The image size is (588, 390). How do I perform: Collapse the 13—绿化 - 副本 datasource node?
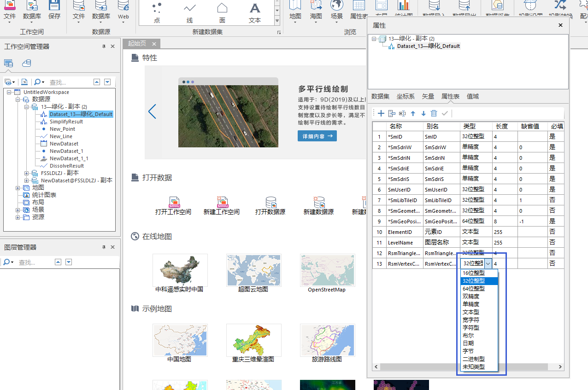(x=27, y=107)
